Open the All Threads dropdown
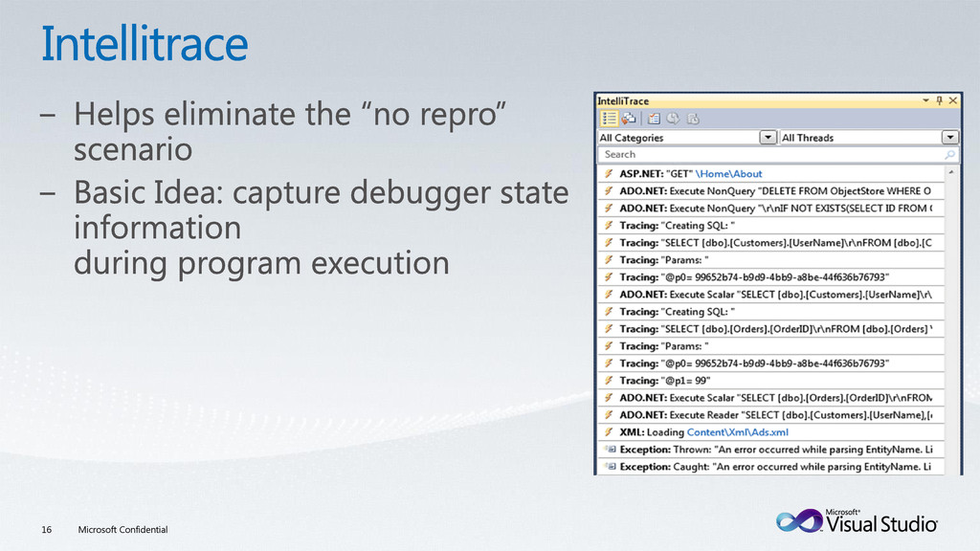Image resolution: width=980 pixels, height=551 pixels. [x=949, y=138]
